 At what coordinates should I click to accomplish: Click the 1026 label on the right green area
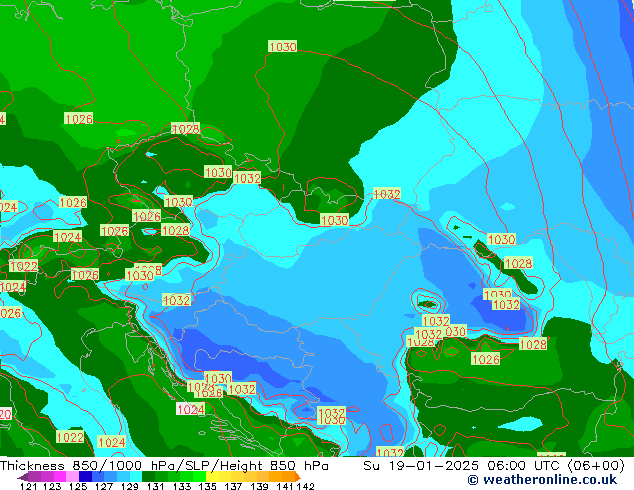(x=486, y=359)
